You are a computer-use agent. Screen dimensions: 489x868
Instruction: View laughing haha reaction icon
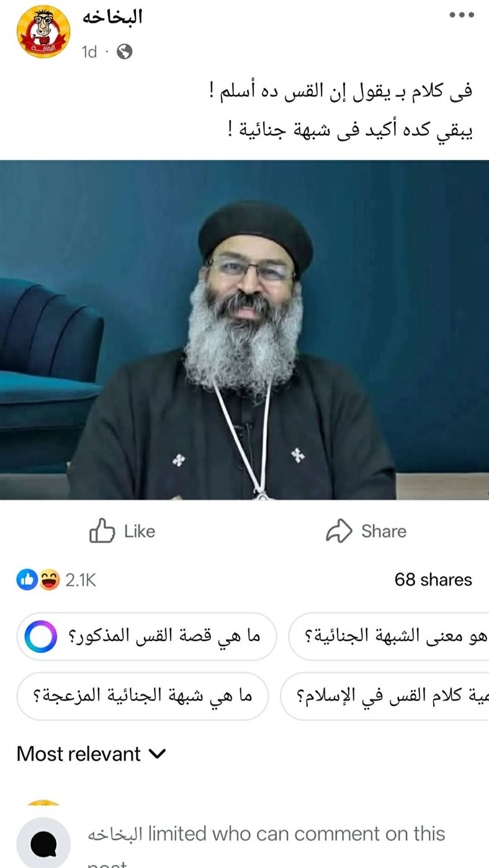pos(49,580)
